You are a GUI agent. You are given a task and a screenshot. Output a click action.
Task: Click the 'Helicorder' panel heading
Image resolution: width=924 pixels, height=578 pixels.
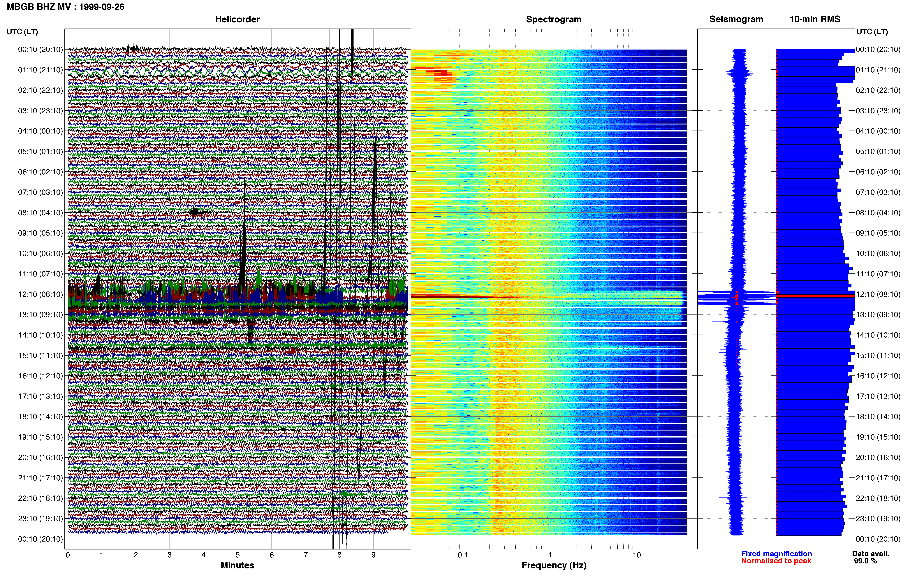(237, 19)
